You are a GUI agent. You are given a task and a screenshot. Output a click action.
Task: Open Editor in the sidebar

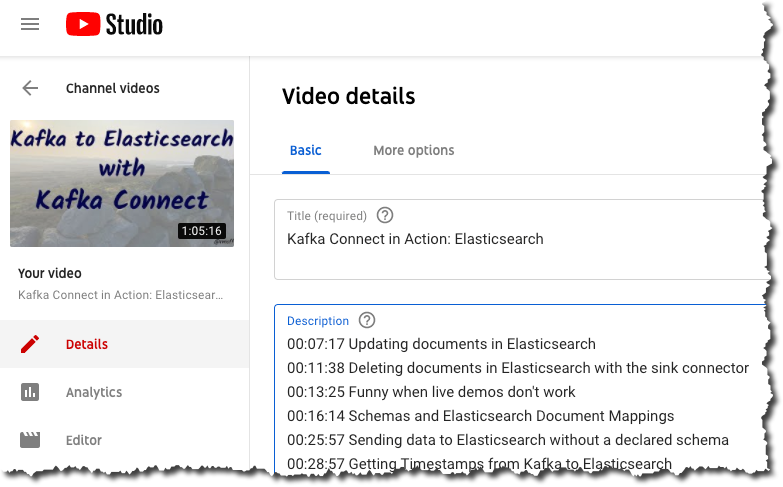tap(84, 440)
